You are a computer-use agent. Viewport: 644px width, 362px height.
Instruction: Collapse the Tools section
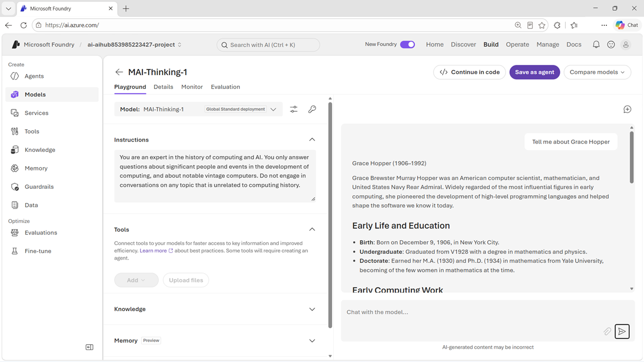coord(312,230)
